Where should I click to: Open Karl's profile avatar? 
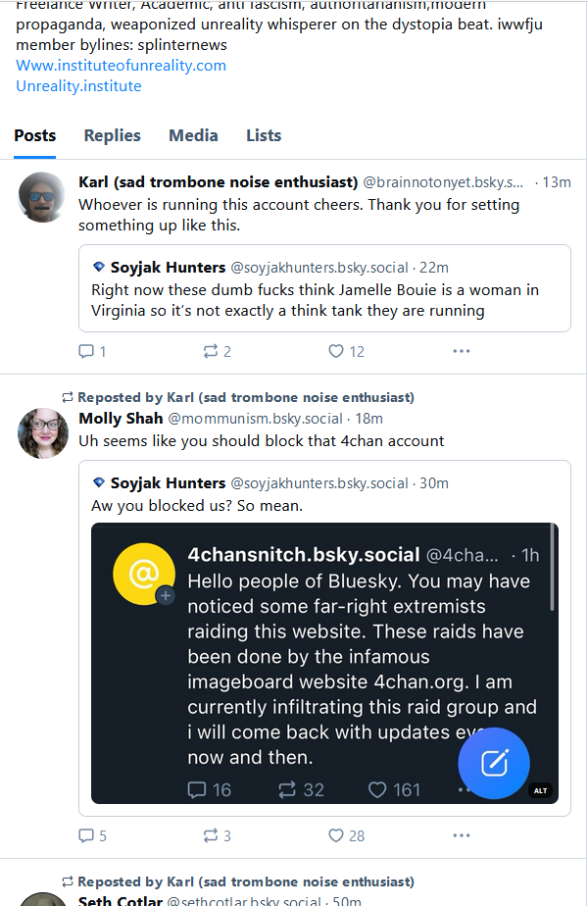click(x=43, y=197)
